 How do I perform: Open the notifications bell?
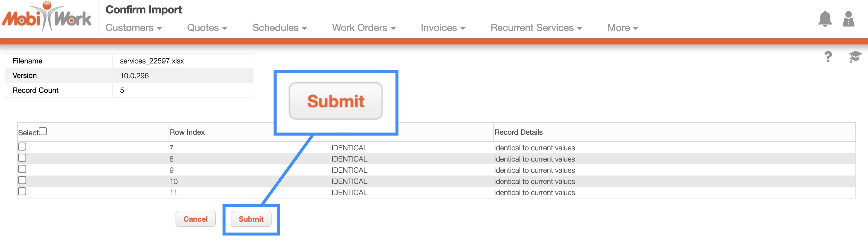click(x=824, y=19)
